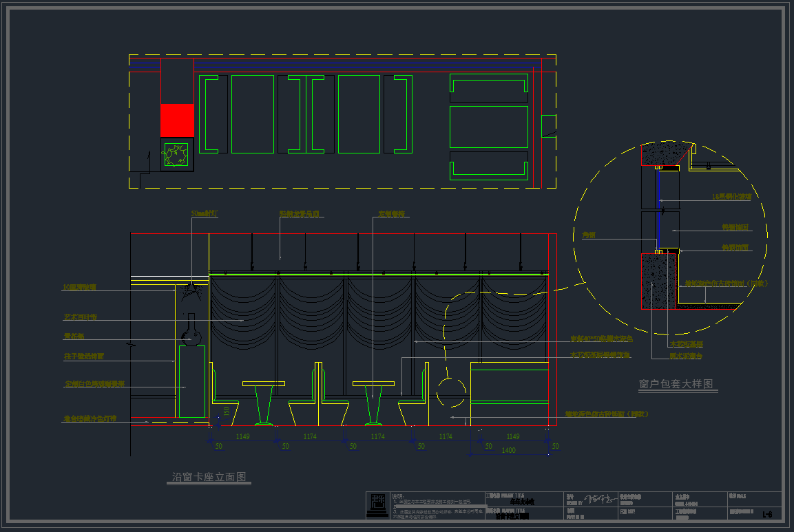Select the 10厘清玻璃 annotation label
The image size is (794, 532).
pos(79,288)
